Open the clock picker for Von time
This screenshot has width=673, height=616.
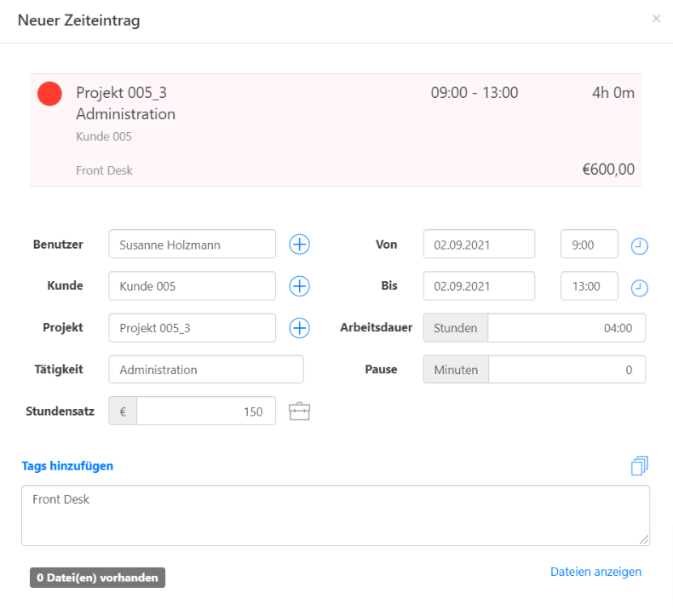click(640, 246)
